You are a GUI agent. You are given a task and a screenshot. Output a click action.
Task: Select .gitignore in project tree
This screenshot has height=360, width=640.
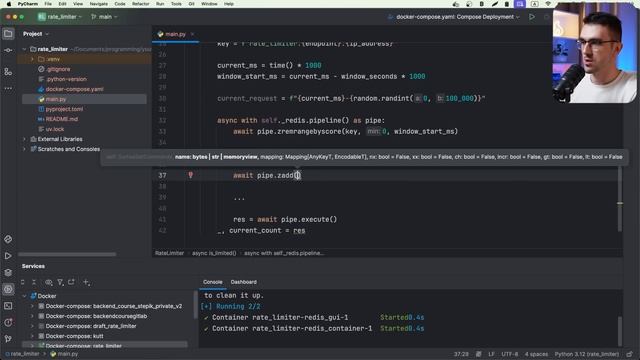coord(58,69)
